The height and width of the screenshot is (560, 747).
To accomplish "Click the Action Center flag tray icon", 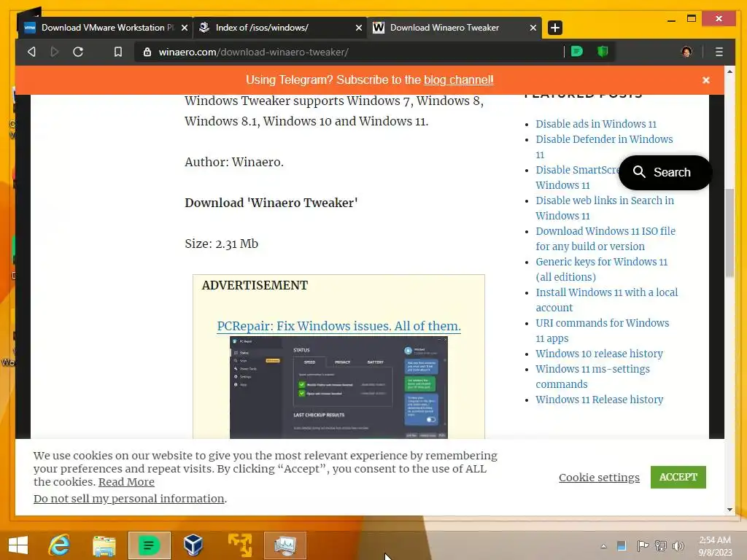I will pyautogui.click(x=643, y=545).
